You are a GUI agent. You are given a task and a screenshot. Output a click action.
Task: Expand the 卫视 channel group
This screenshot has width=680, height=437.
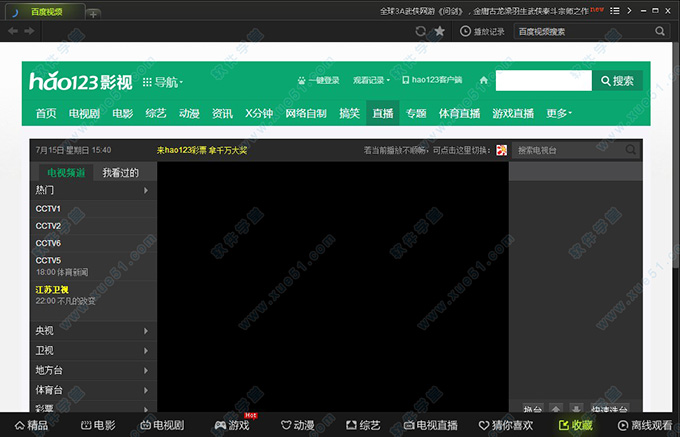coord(93,350)
